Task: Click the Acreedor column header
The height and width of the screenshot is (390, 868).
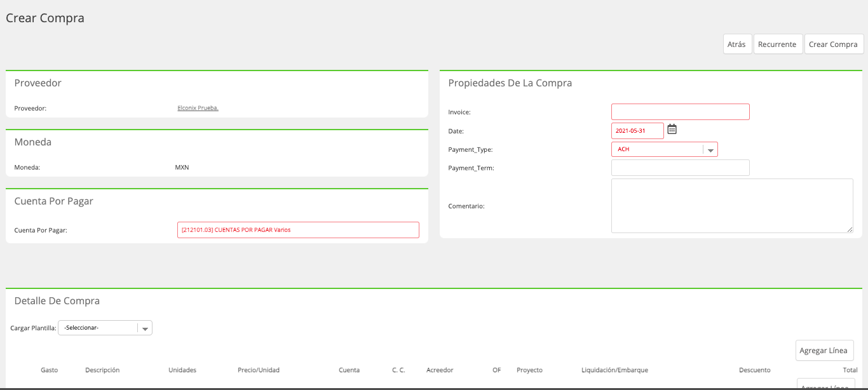Action: click(440, 370)
